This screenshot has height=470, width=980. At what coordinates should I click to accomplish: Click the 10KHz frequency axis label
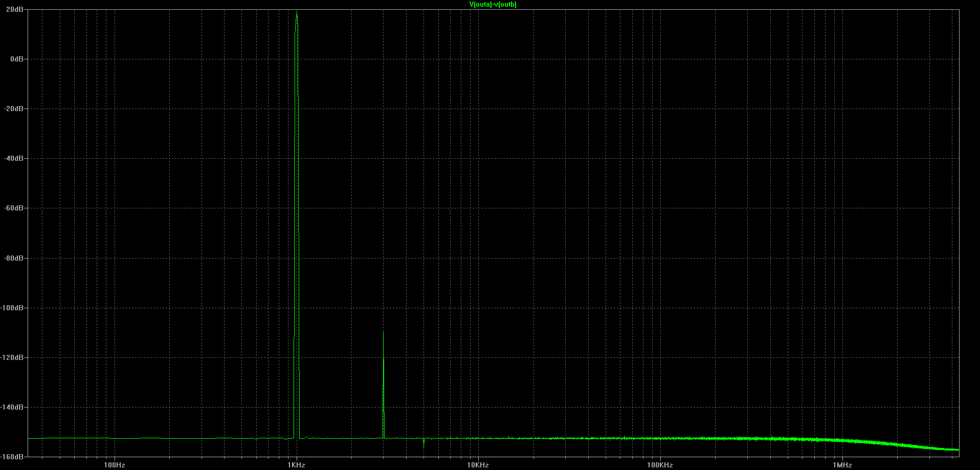(478, 465)
